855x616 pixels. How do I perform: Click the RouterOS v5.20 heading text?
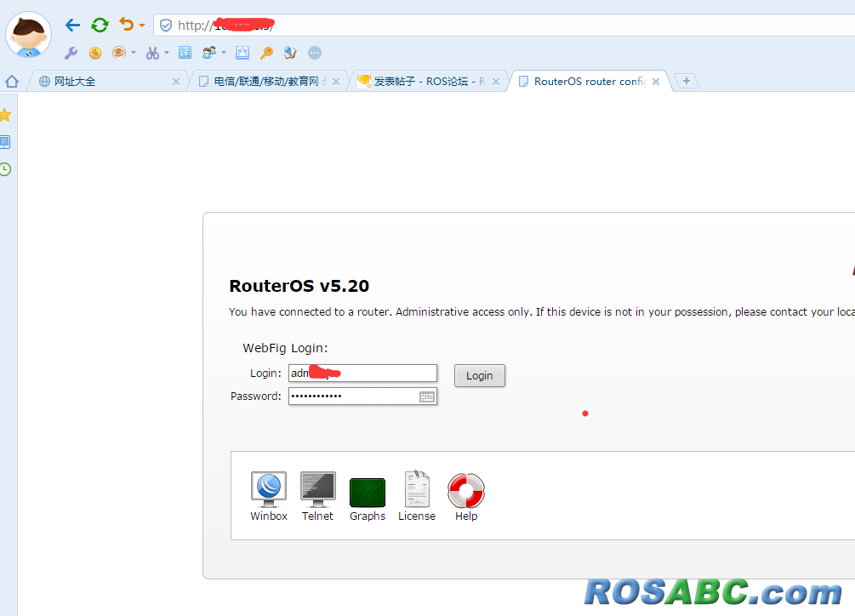299,286
